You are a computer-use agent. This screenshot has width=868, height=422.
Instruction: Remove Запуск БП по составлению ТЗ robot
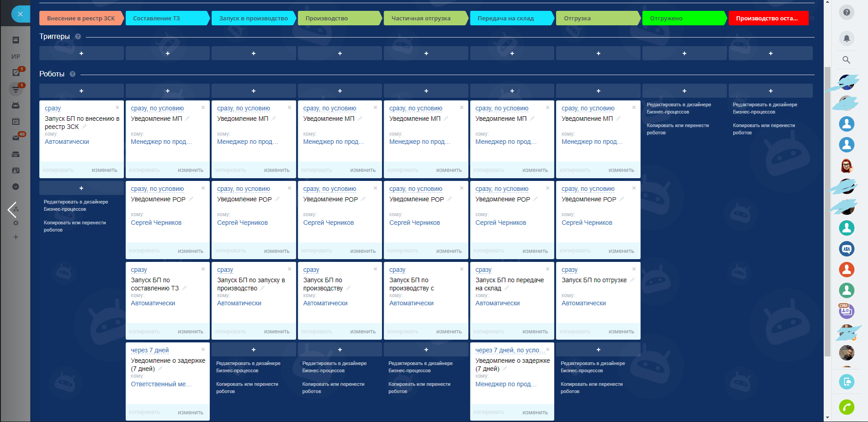[203, 269]
